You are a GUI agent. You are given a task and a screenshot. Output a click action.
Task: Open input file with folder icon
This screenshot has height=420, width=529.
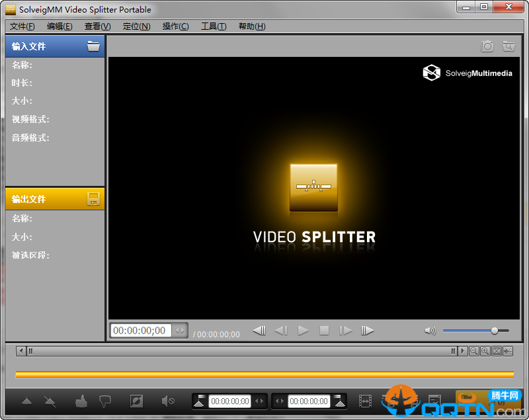point(93,46)
